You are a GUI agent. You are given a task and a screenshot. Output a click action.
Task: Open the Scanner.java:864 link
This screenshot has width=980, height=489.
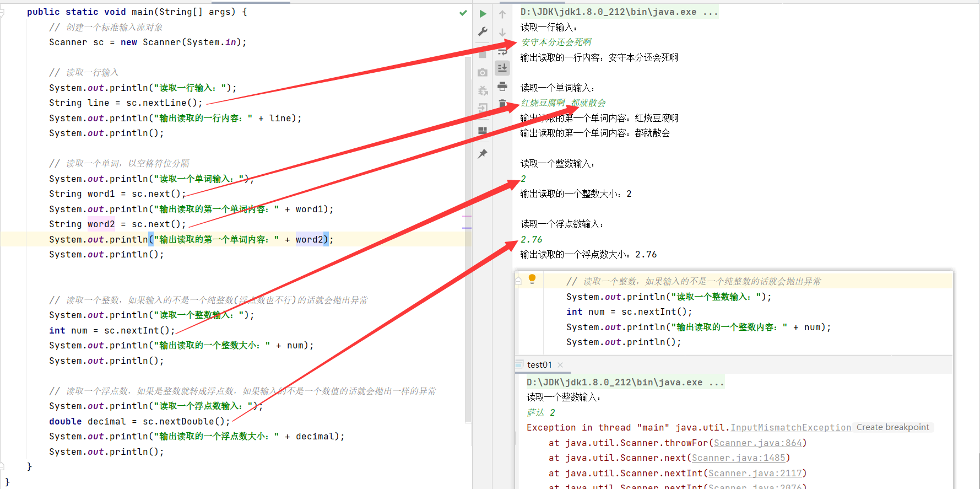(x=757, y=443)
